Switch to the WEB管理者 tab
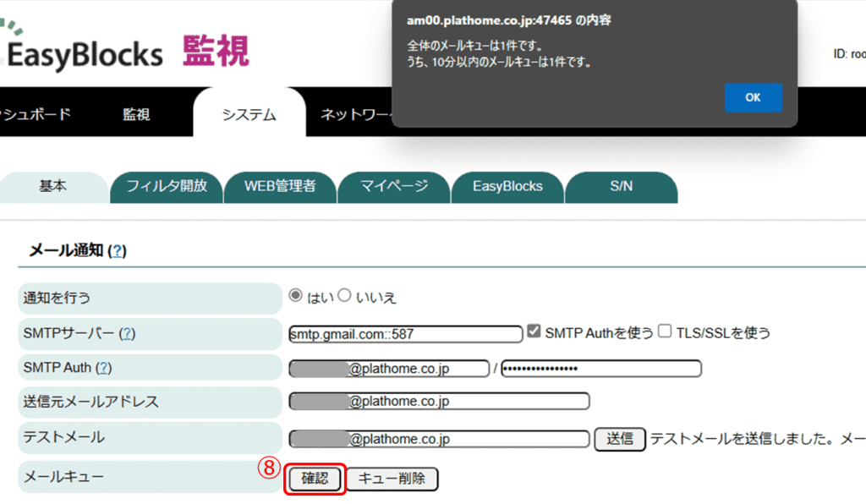 click(x=280, y=188)
